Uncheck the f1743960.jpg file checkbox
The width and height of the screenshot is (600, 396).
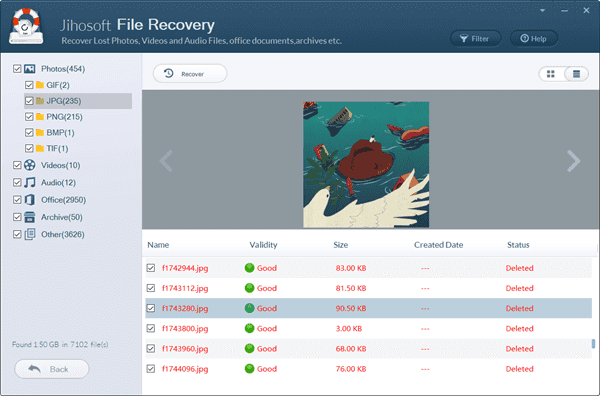click(151, 349)
